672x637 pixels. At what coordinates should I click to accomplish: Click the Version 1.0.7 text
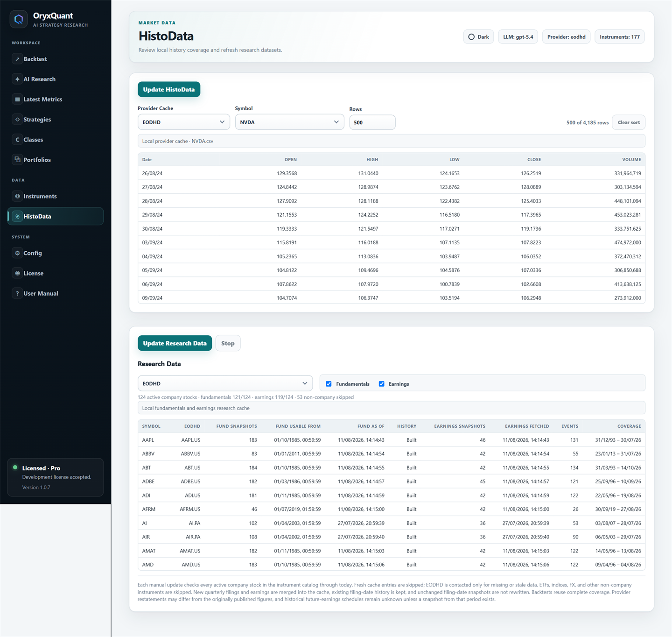(x=36, y=488)
